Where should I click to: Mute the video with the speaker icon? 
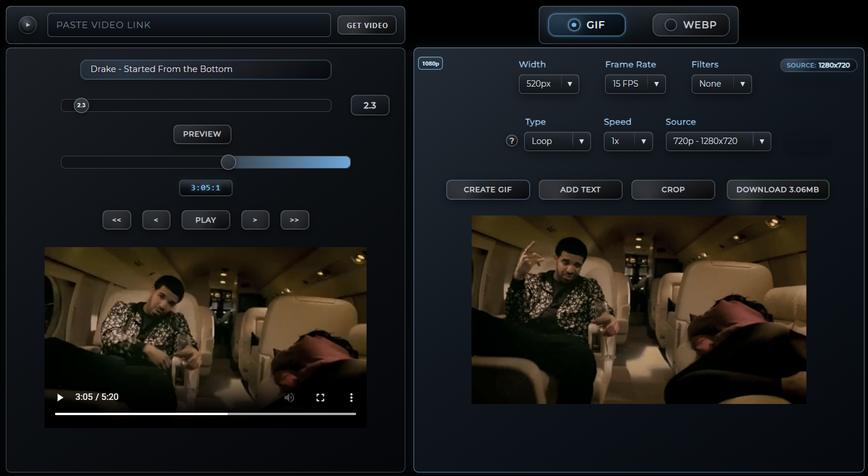[289, 398]
